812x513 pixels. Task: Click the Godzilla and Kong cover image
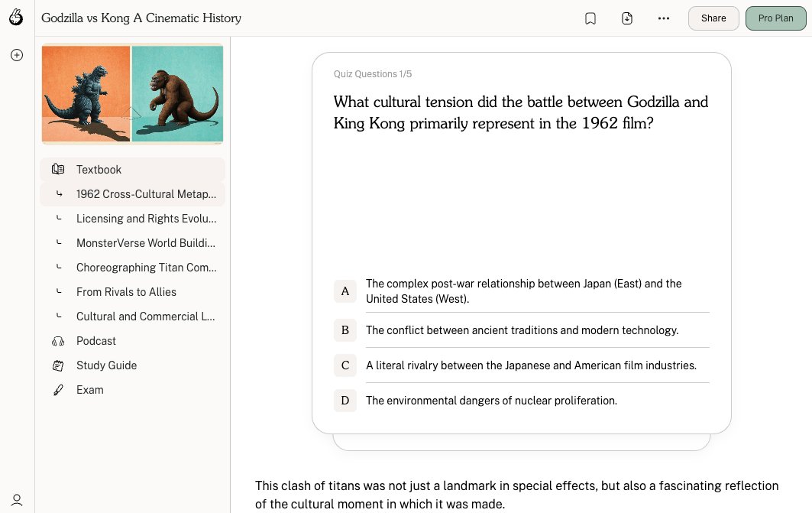click(133, 94)
